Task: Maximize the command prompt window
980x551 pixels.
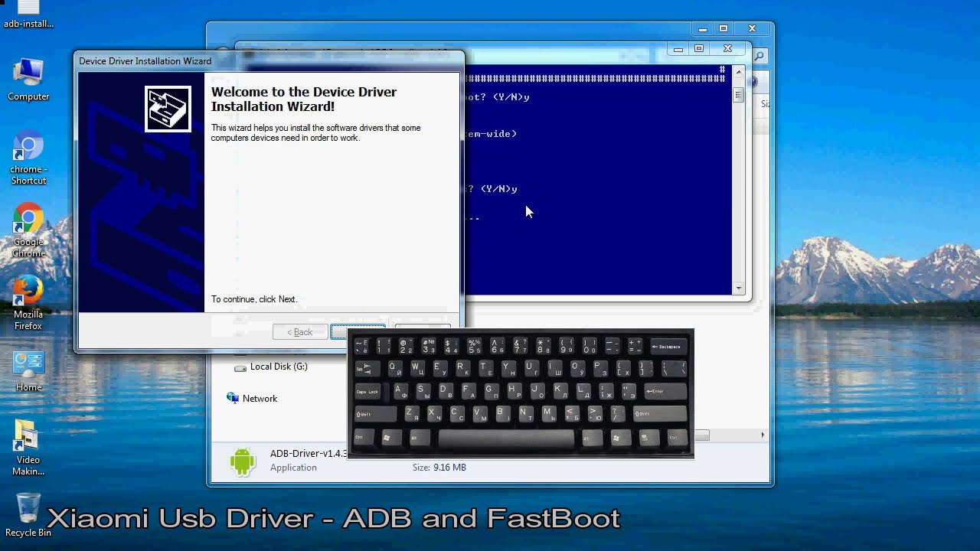Action: pos(699,49)
